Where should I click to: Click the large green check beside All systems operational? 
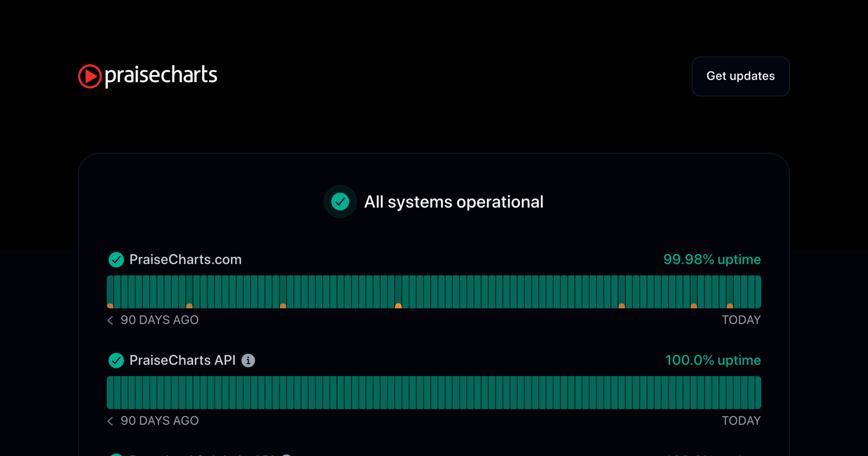pos(340,202)
